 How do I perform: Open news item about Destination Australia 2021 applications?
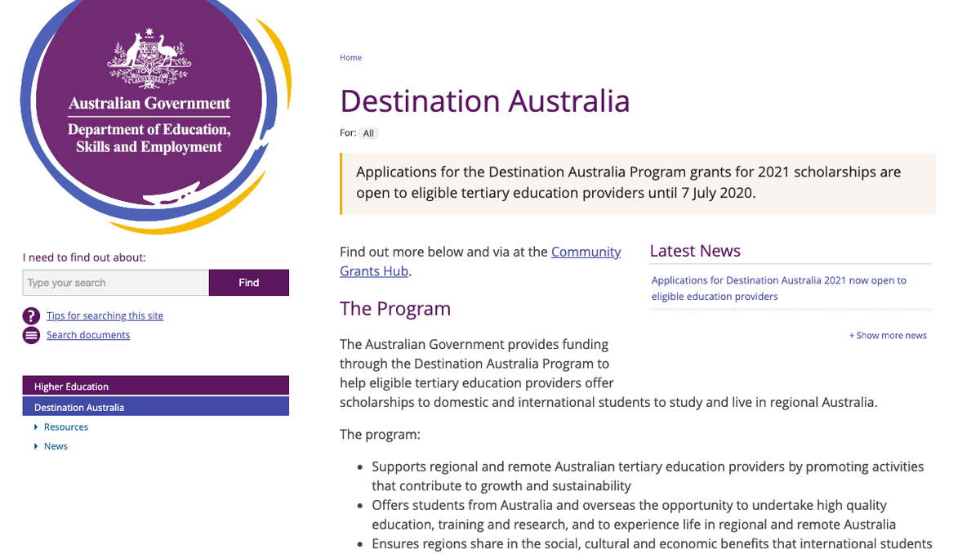pyautogui.click(x=779, y=288)
